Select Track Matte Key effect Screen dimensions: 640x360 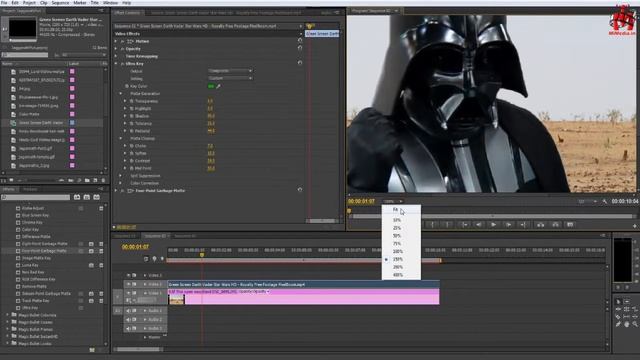click(x=35, y=300)
